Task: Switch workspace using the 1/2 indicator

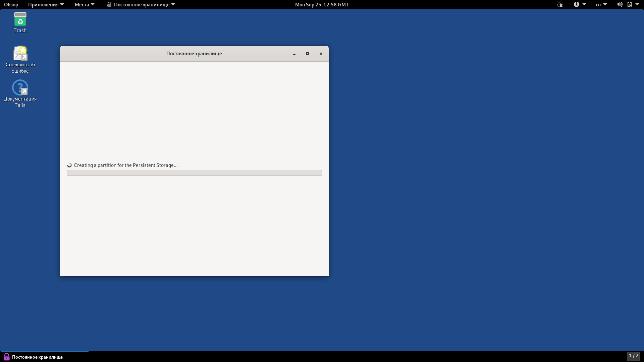Action: tap(633, 356)
